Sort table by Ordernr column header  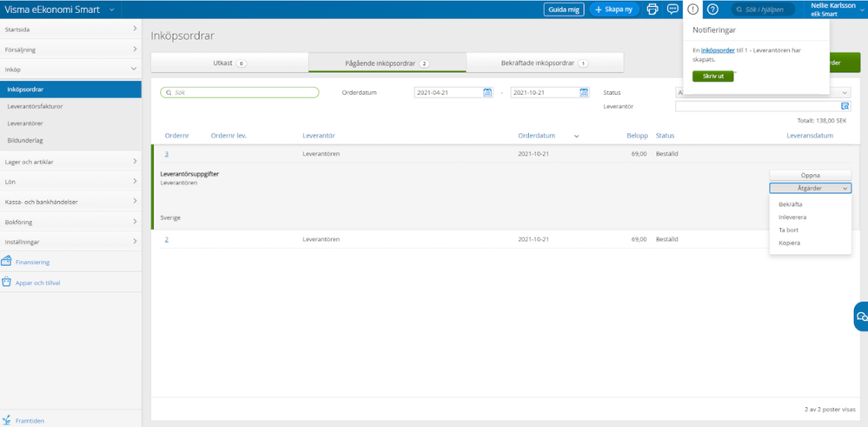click(177, 136)
